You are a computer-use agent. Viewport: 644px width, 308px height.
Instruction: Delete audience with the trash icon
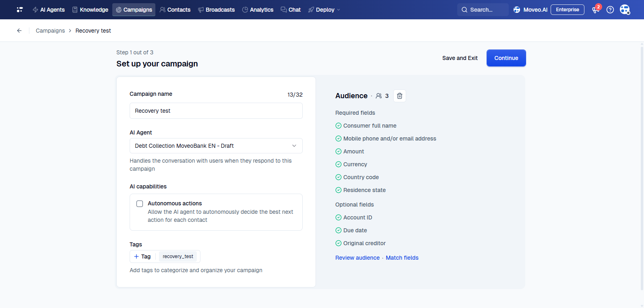(x=400, y=96)
